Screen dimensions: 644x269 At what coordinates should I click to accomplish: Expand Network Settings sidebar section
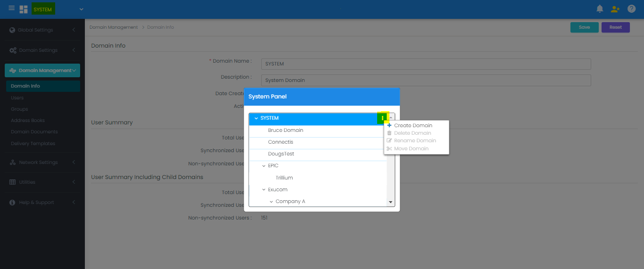(74, 163)
